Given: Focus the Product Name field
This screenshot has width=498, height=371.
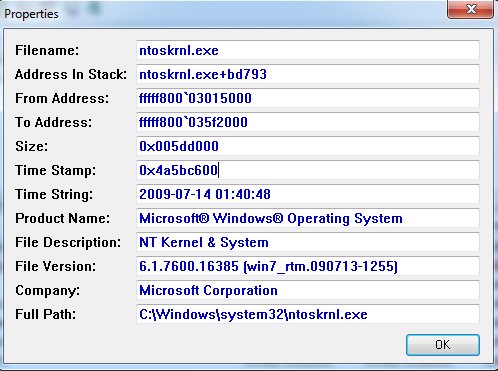Looking at the screenshot, I should [x=308, y=218].
